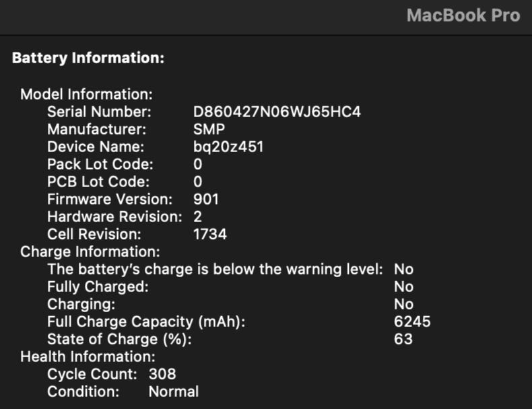Click the Model Information section label
Viewport: 532px width, 409px height.
click(x=86, y=94)
